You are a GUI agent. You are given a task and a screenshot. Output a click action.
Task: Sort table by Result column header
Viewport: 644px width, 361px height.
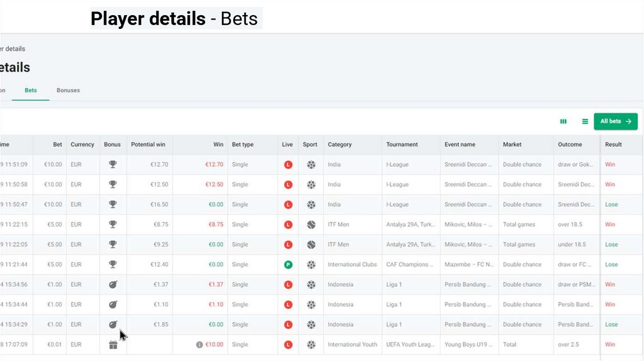[x=613, y=145]
